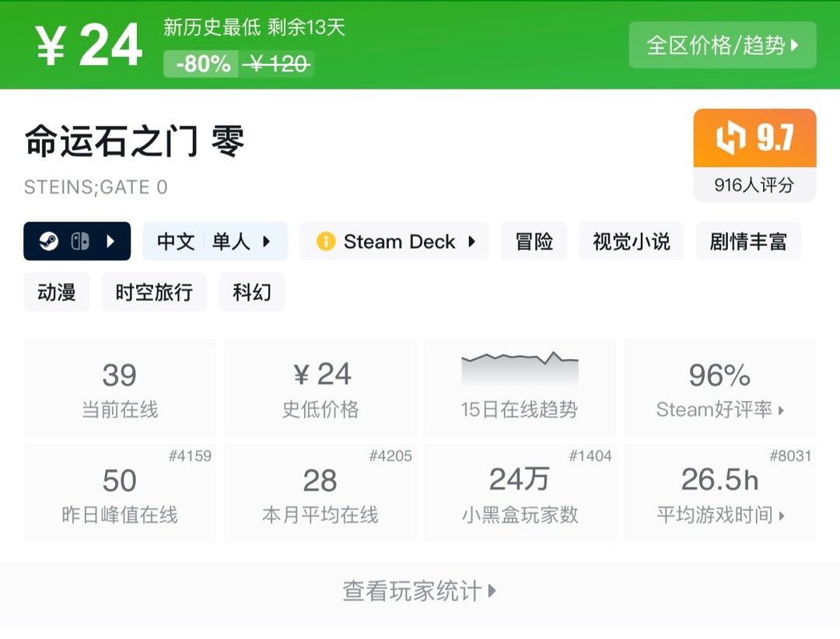The width and height of the screenshot is (840, 639).
Task: Expand Steam Deck compatibility details
Action: coord(471,242)
